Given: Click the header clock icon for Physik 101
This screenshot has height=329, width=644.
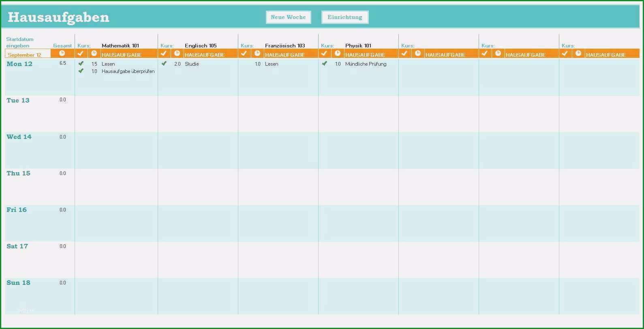Looking at the screenshot, I should (x=338, y=53).
